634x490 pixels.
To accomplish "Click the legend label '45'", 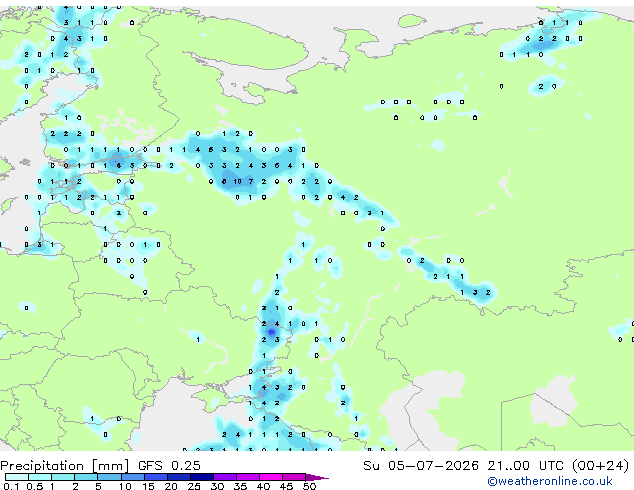I will coord(286,486).
